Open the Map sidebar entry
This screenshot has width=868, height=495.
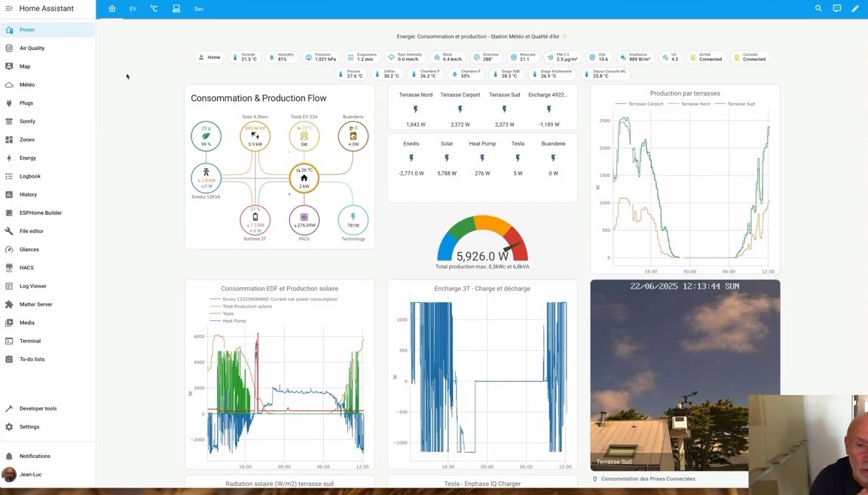pyautogui.click(x=47, y=66)
